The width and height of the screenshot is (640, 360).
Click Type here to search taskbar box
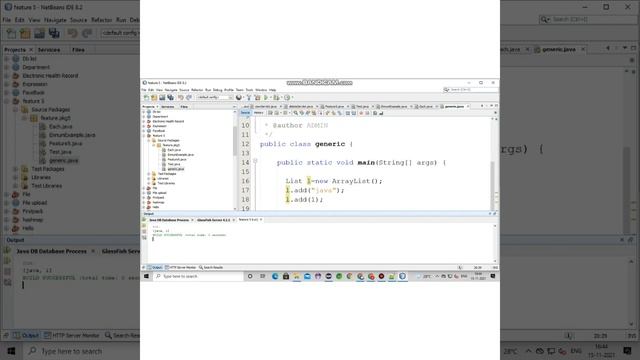(x=198, y=276)
